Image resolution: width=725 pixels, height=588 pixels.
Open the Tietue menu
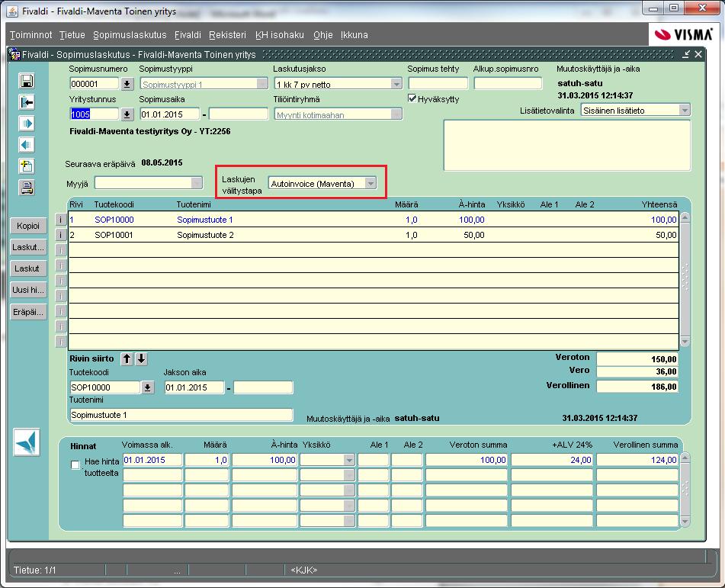click(x=72, y=35)
